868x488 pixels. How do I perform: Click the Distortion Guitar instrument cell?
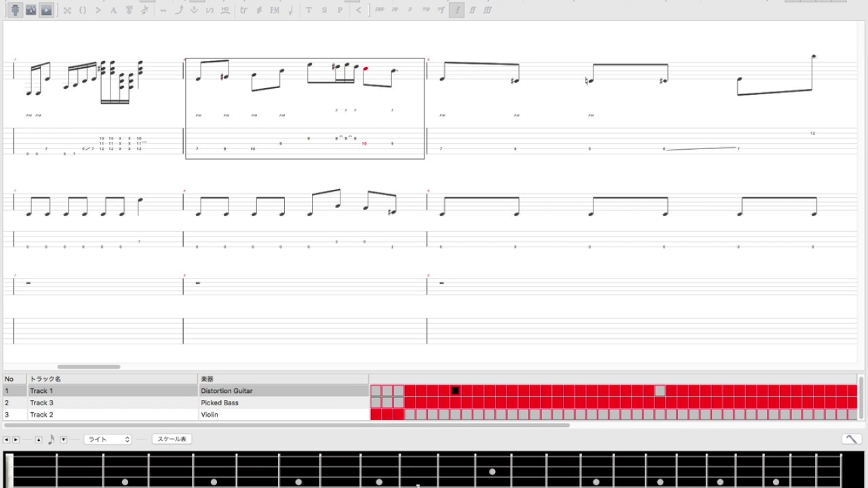(283, 390)
